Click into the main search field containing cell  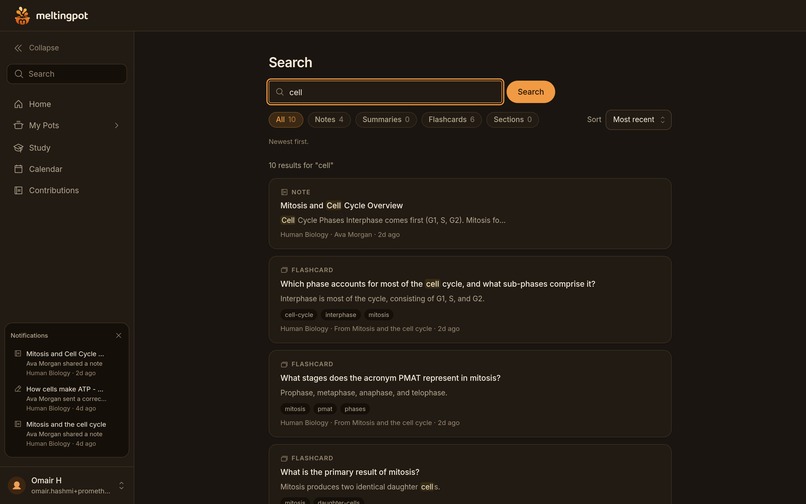[386, 92]
